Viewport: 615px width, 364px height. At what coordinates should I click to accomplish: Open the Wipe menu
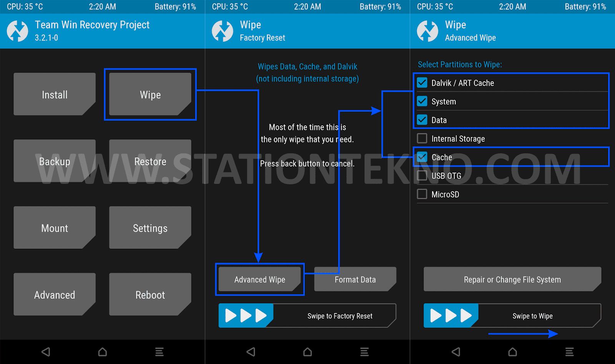tap(150, 94)
